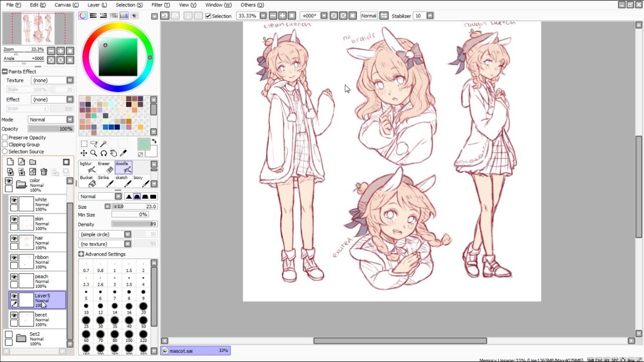Swap foreground and background colors
The width and height of the screenshot is (644, 362).
154,142
